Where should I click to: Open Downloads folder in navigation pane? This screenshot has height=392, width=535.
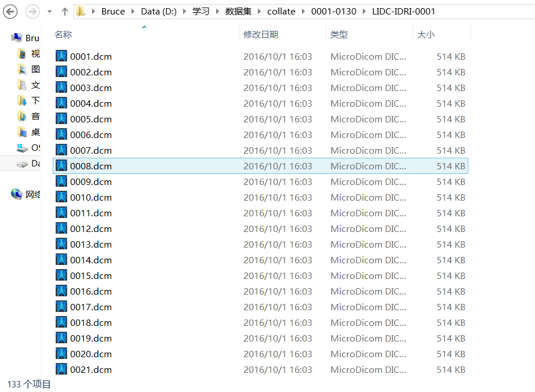point(28,101)
